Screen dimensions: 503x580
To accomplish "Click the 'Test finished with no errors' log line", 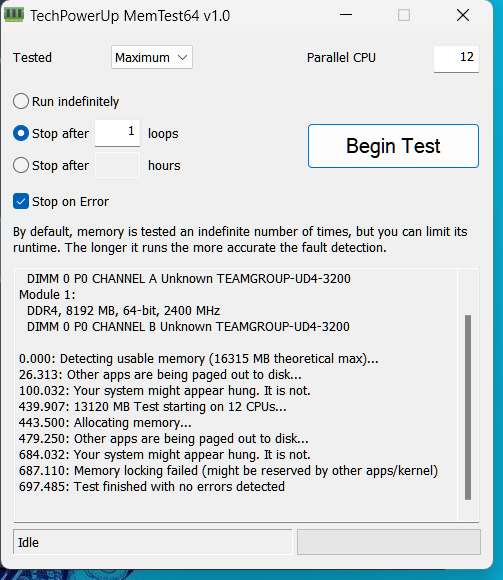I will coord(152,486).
